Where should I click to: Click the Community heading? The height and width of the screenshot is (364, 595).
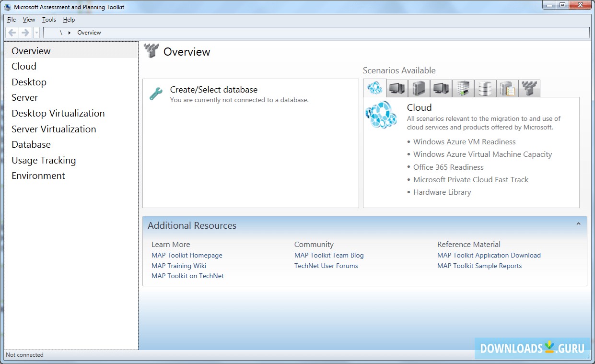coord(314,244)
